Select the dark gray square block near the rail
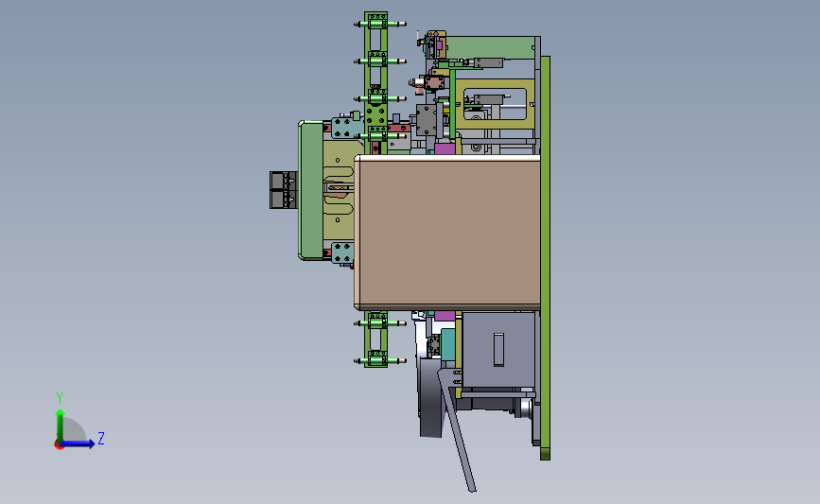This screenshot has width=820, height=504. pyautogui.click(x=427, y=120)
